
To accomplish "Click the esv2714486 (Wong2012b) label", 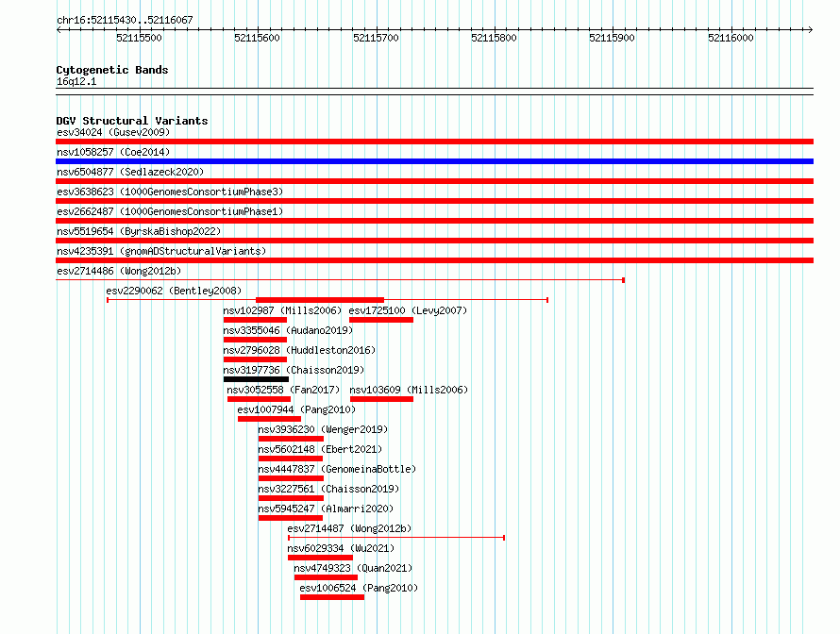I will (119, 271).
